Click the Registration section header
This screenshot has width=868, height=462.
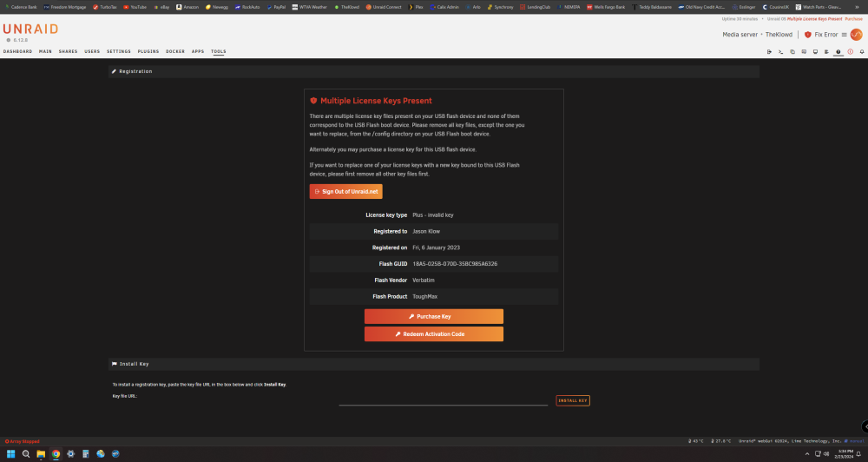(x=434, y=71)
